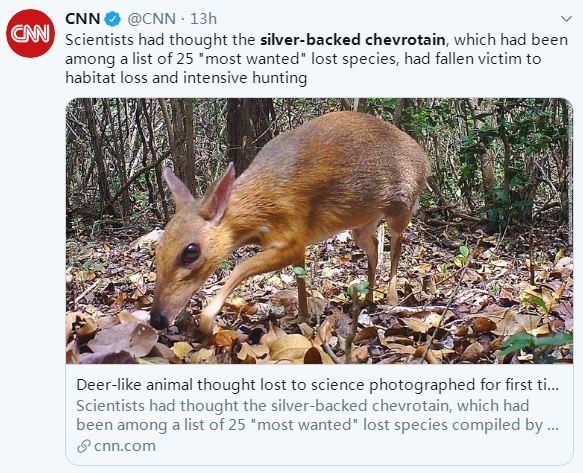Visit the cnn.com domain link
This screenshot has height=473, width=583.
[125, 446]
